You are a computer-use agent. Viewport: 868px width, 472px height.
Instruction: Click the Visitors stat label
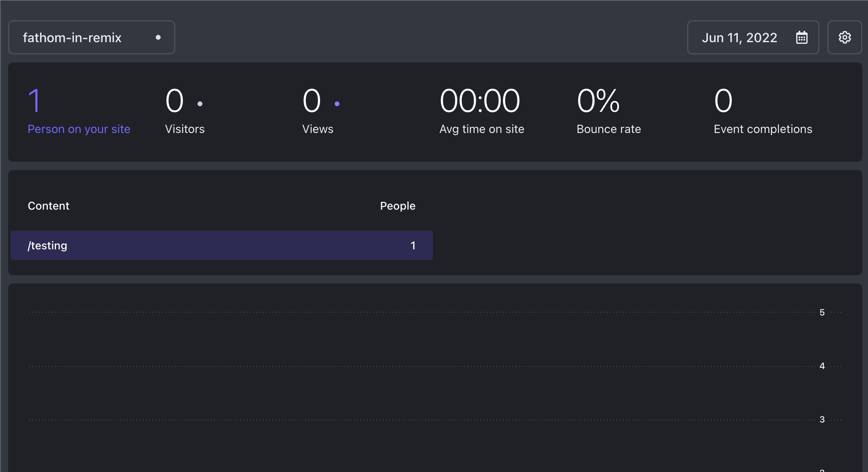185,129
